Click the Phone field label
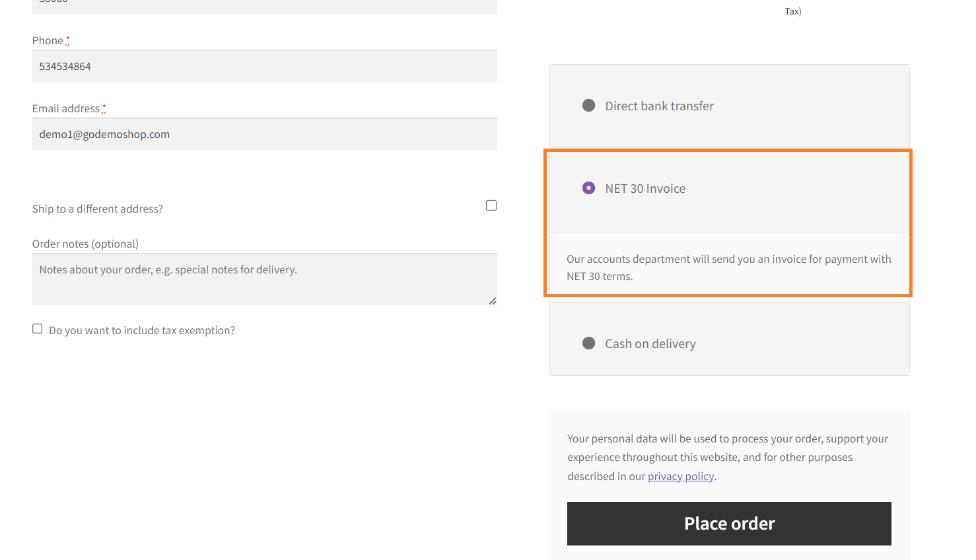 [48, 40]
